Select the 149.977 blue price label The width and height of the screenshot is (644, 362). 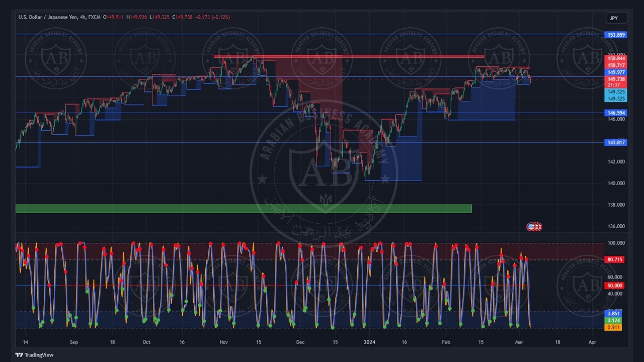[616, 72]
